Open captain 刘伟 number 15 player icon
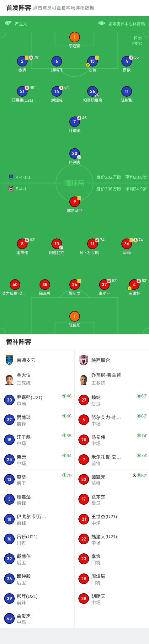Viewport: 149px width, 644px height. pos(92,61)
